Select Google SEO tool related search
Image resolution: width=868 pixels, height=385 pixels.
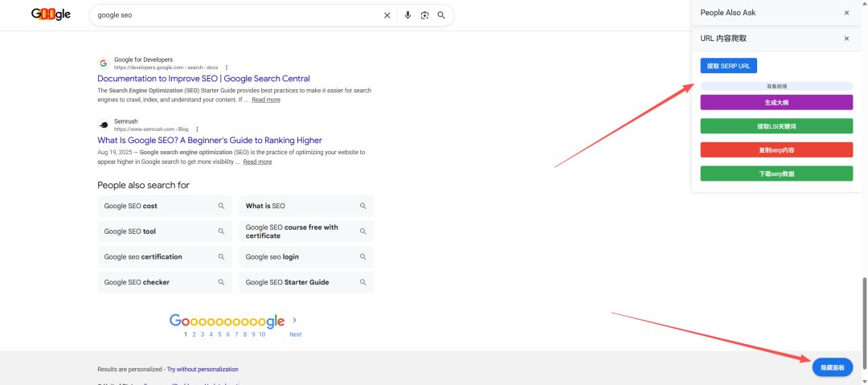coord(165,231)
